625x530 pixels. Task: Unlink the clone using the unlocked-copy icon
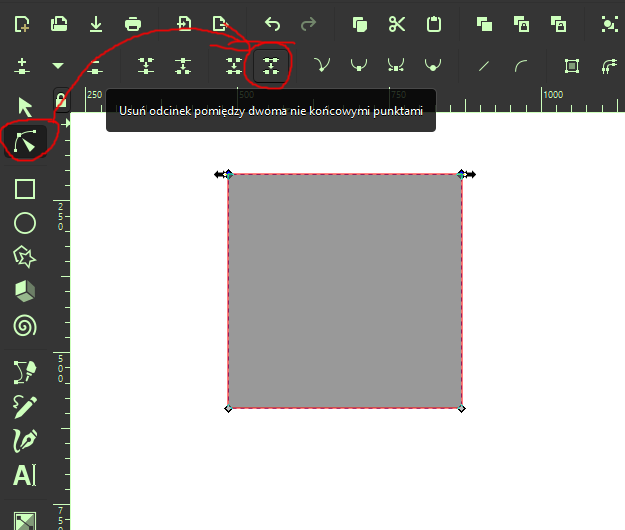pos(558,24)
